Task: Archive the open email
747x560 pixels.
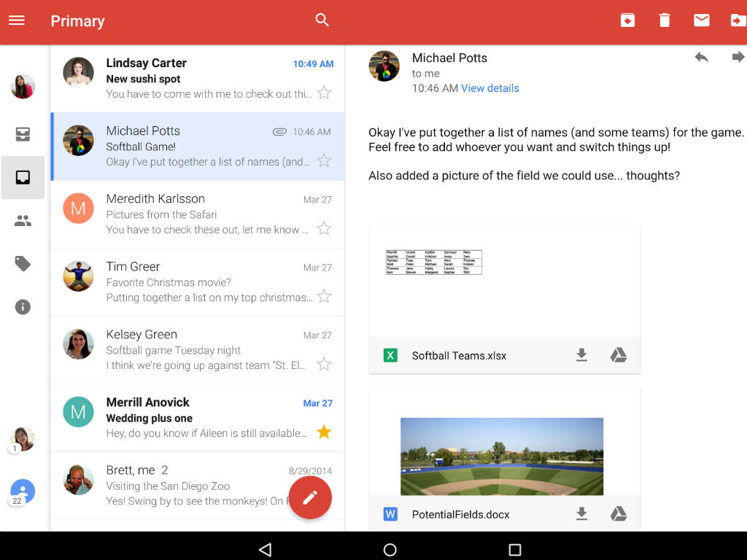Action: tap(627, 20)
